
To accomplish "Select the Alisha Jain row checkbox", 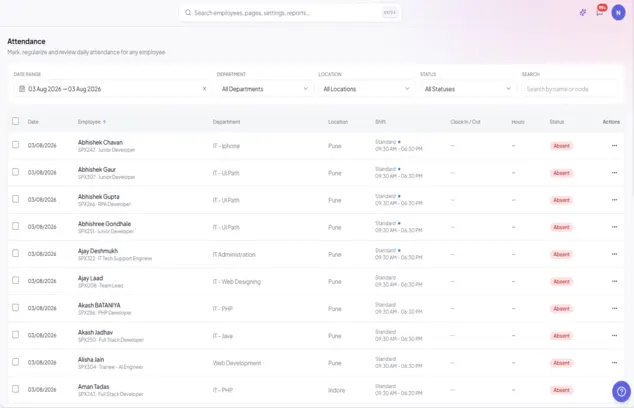I will (15, 362).
